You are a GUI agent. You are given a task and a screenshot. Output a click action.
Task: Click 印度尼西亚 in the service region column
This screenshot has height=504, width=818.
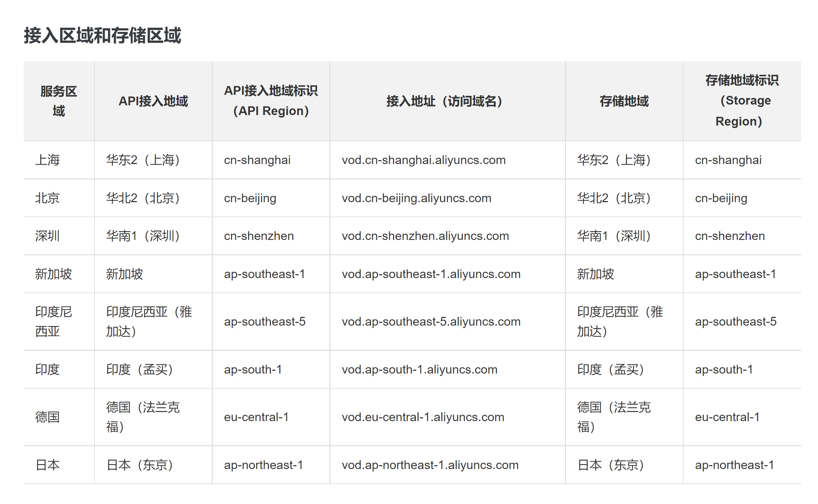click(x=53, y=322)
